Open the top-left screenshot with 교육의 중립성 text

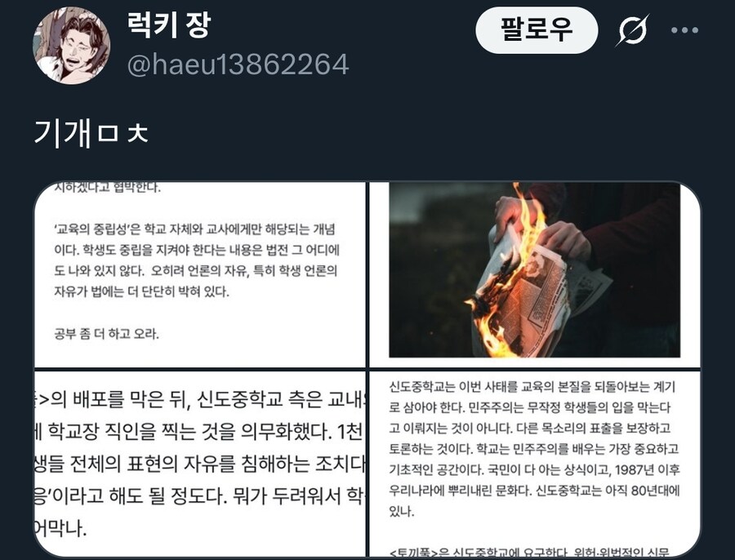point(200,274)
